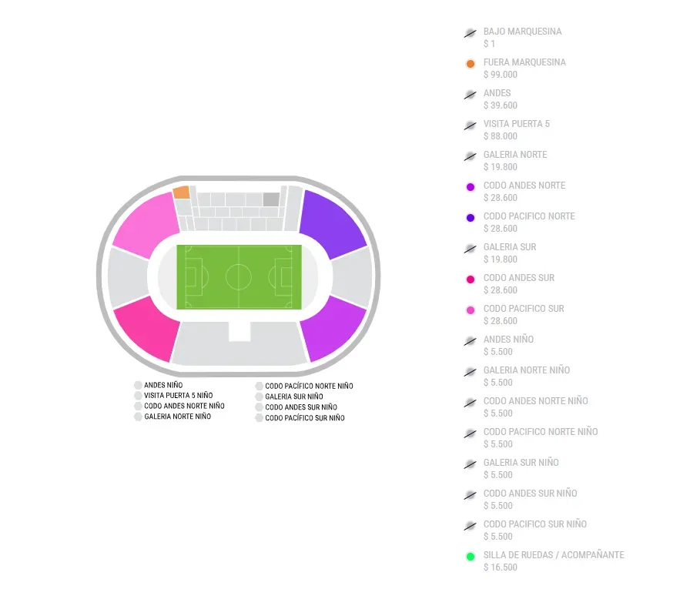Screen dimensions: 700x589
Task: Click the crossed-out icon beside Galeria Sur $ 19.800
Action: 471,249
